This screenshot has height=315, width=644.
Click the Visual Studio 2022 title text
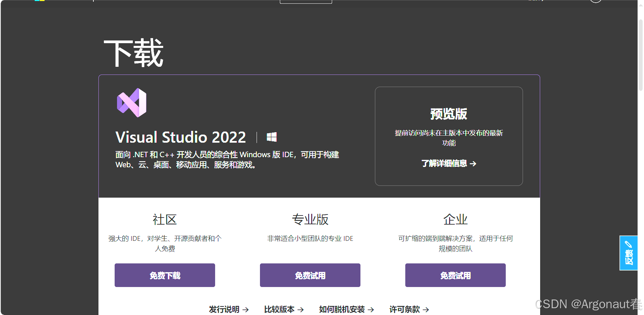pyautogui.click(x=181, y=137)
